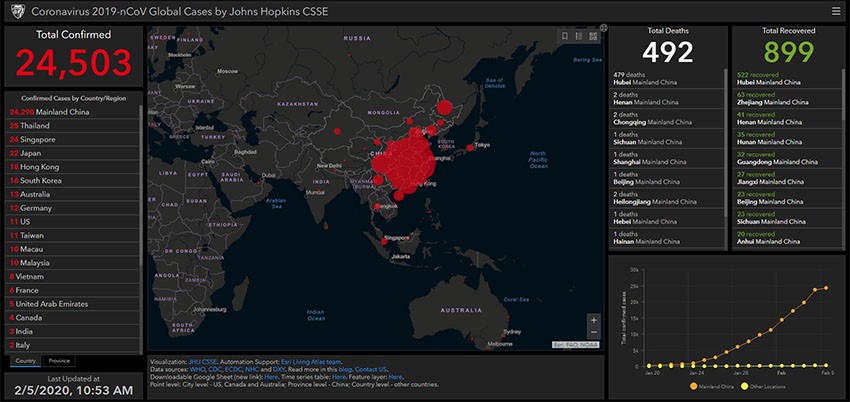Click the '32 recovered Guangdong' entry
Viewport: 850px width, 402px height.
(788, 158)
